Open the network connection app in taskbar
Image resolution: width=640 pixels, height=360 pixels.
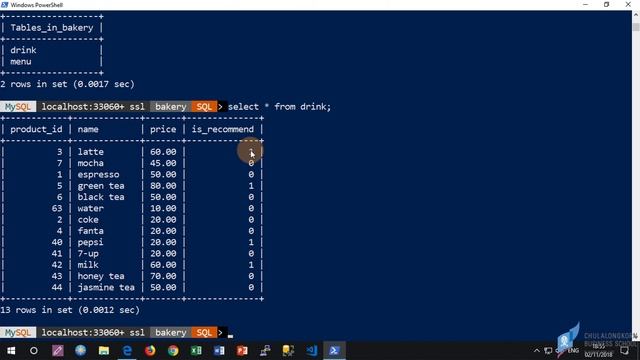pyautogui.click(x=265, y=351)
